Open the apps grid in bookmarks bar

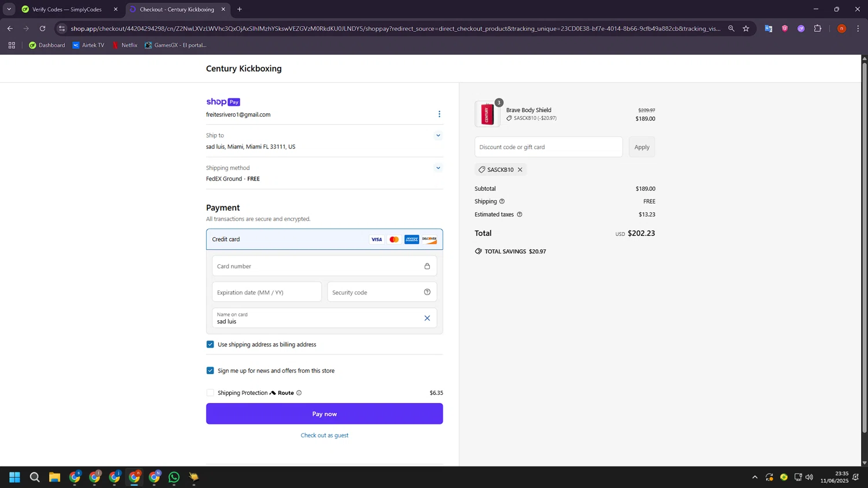[x=12, y=45]
